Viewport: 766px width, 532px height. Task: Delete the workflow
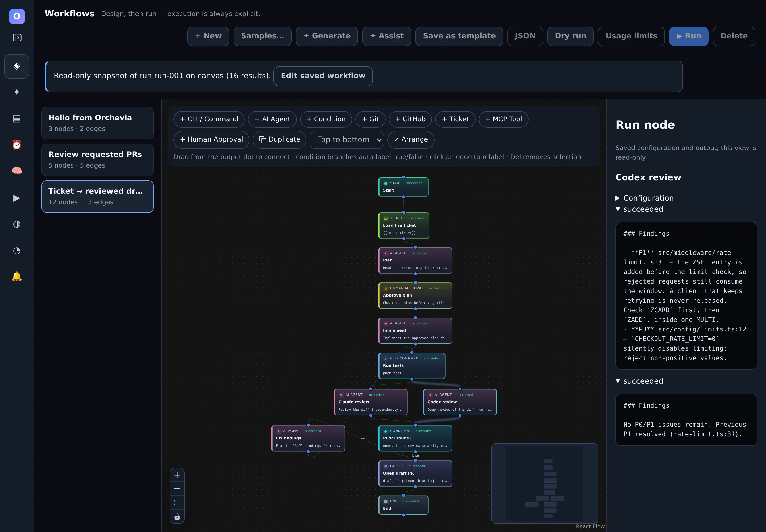click(x=734, y=36)
